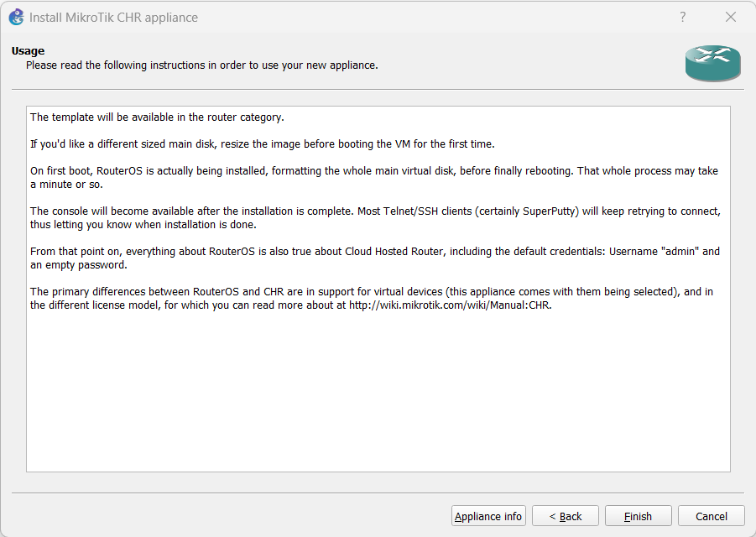
Task: Click the 'Usage' heading
Action: pos(28,51)
